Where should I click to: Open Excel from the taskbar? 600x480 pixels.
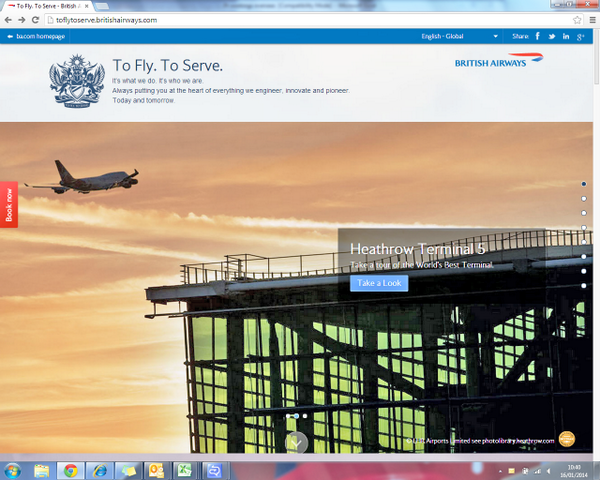coord(186,470)
